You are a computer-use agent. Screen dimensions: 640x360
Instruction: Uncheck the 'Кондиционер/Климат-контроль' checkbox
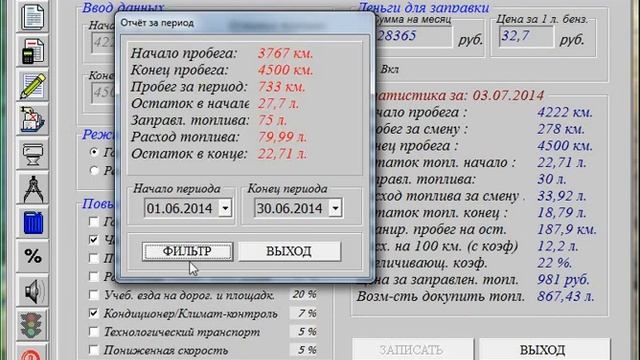coord(94,313)
